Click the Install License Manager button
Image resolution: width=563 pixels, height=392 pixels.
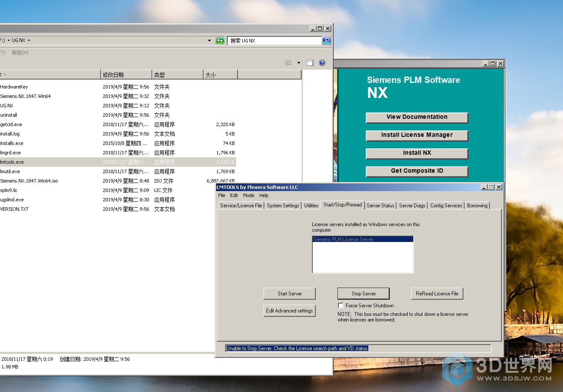coord(417,135)
